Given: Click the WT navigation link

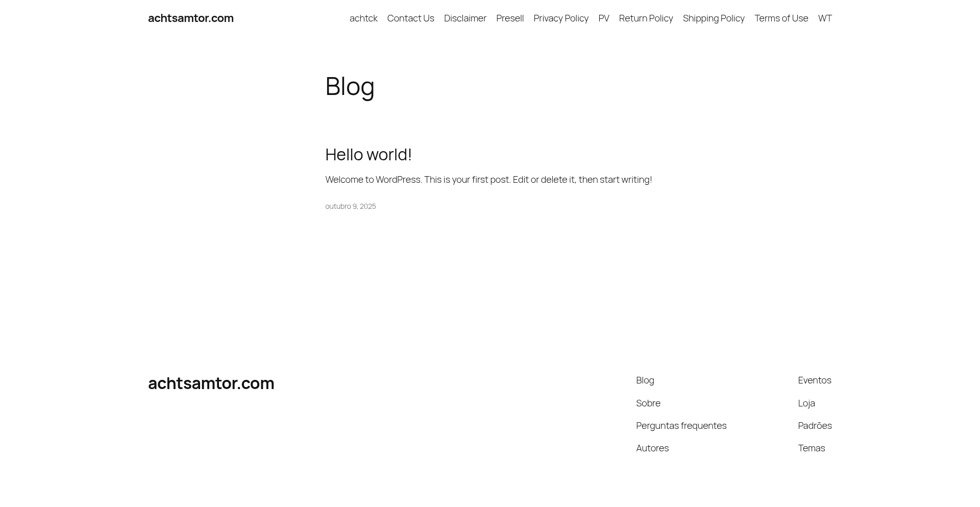Looking at the screenshot, I should point(825,18).
